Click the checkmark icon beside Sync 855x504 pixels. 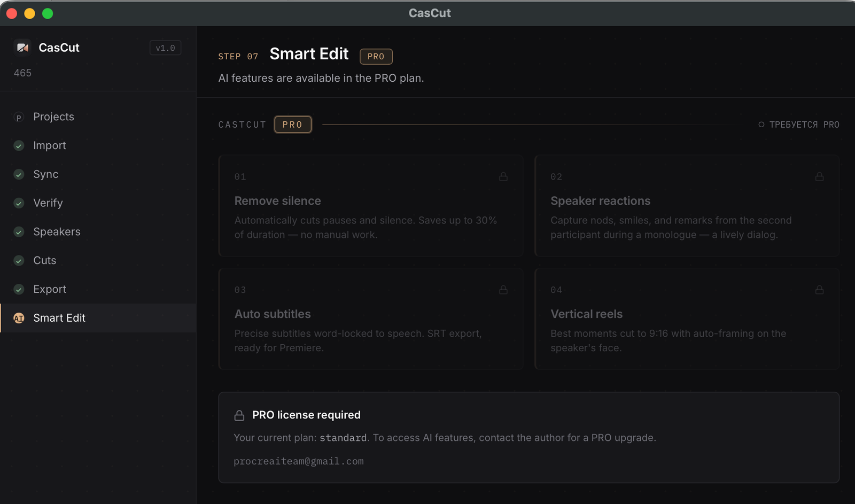pyautogui.click(x=19, y=175)
